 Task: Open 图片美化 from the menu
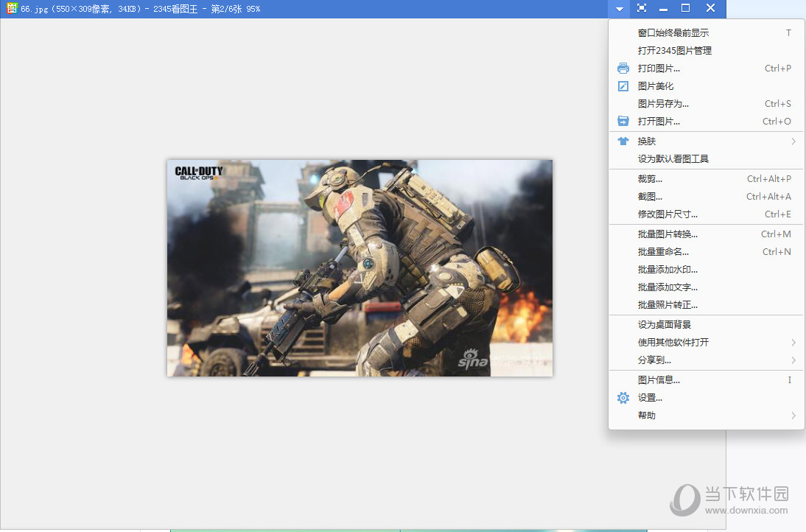[707, 85]
